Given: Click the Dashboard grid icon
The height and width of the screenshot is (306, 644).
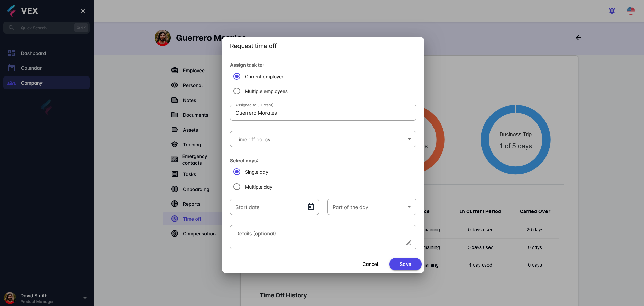Looking at the screenshot, I should [11, 53].
